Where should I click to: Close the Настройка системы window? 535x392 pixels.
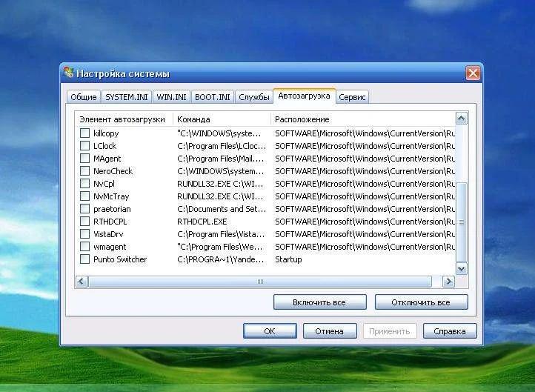pyautogui.click(x=473, y=73)
